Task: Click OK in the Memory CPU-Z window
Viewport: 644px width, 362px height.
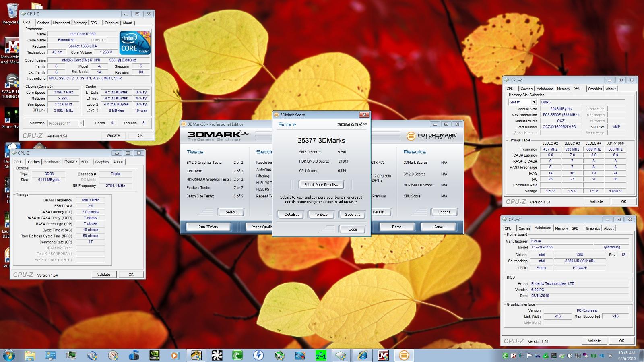Action: [x=131, y=274]
